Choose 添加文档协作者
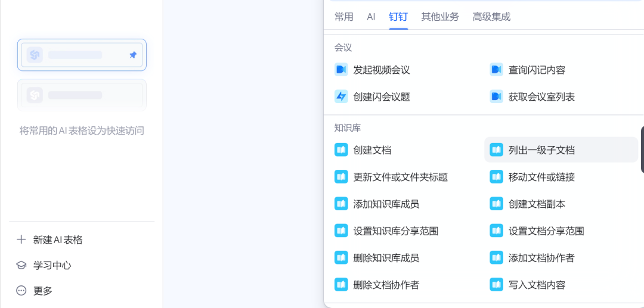Viewport: 644px width, 308px height. point(541,258)
